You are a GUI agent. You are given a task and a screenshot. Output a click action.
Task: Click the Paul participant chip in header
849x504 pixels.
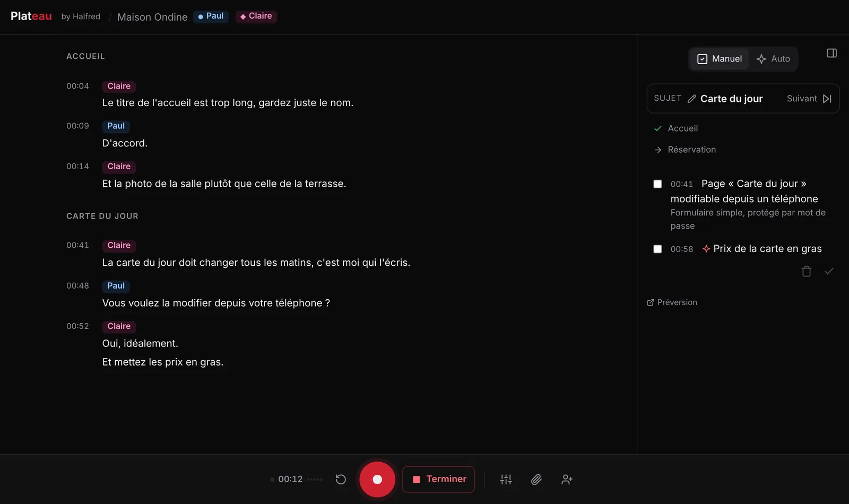pyautogui.click(x=211, y=16)
